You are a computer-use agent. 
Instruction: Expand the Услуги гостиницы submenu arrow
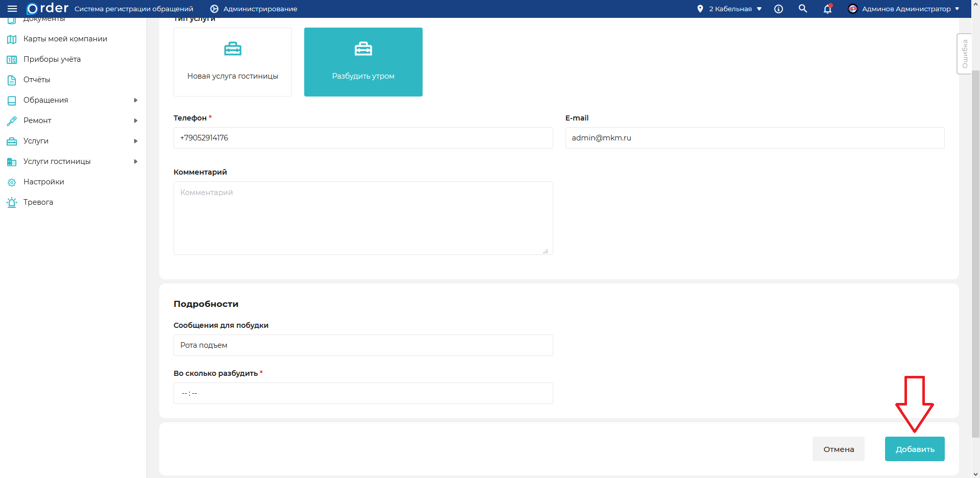pos(136,161)
